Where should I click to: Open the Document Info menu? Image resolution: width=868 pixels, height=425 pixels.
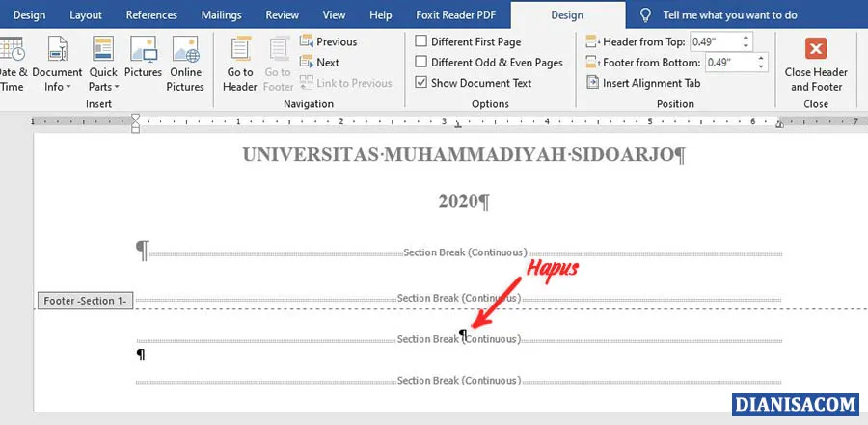point(57,64)
